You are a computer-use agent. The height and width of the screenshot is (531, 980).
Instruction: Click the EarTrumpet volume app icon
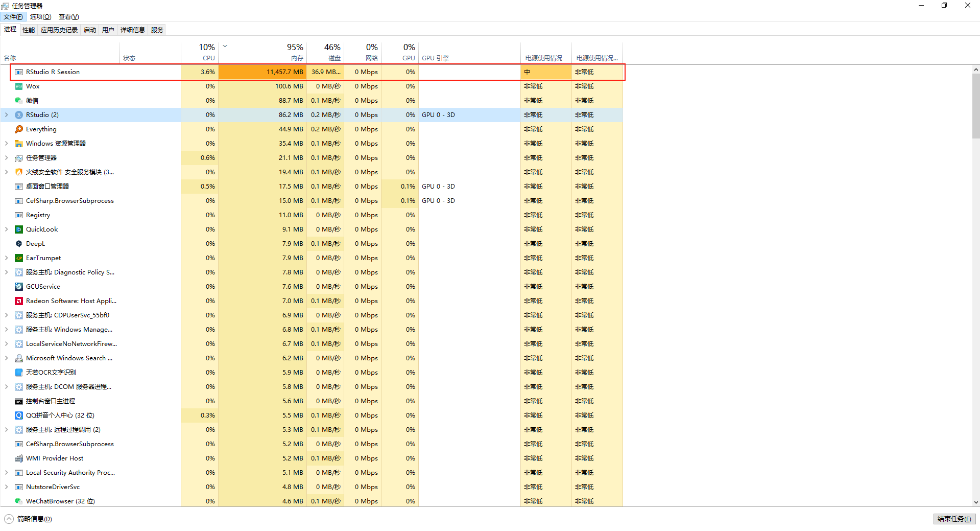pos(18,258)
